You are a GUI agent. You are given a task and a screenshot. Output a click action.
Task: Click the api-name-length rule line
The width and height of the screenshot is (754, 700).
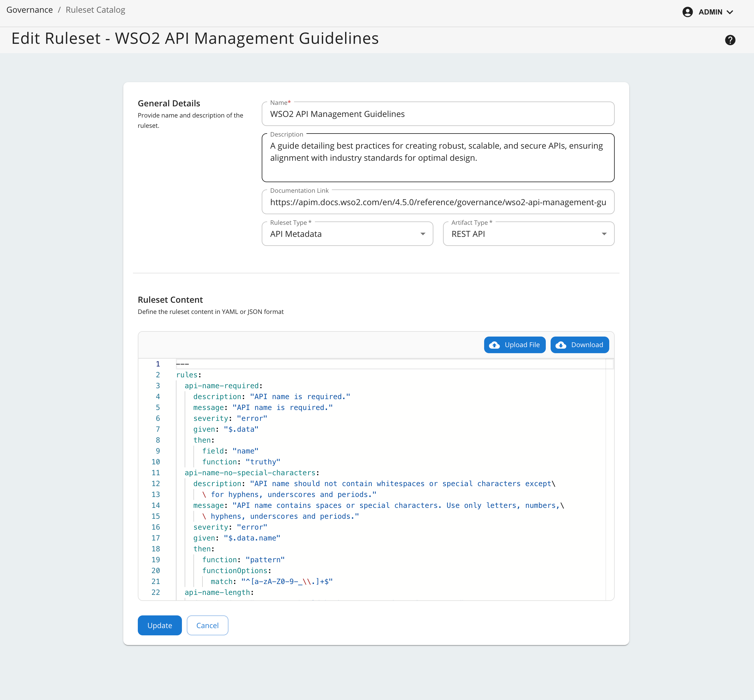pyautogui.click(x=219, y=592)
